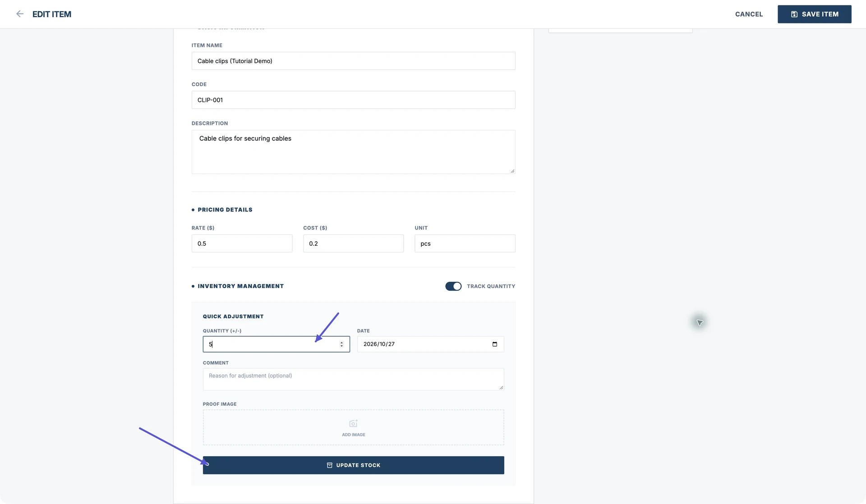This screenshot has height=504, width=866.
Task: Change the Unit field value pcs
Action: click(x=465, y=243)
